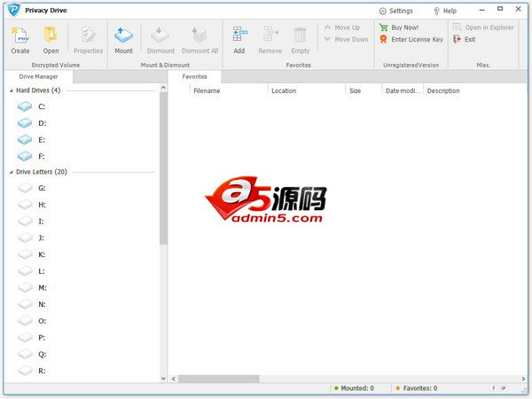Screen dimensions: 532x399
Task: Select drive letter H:
Action: 32,205
